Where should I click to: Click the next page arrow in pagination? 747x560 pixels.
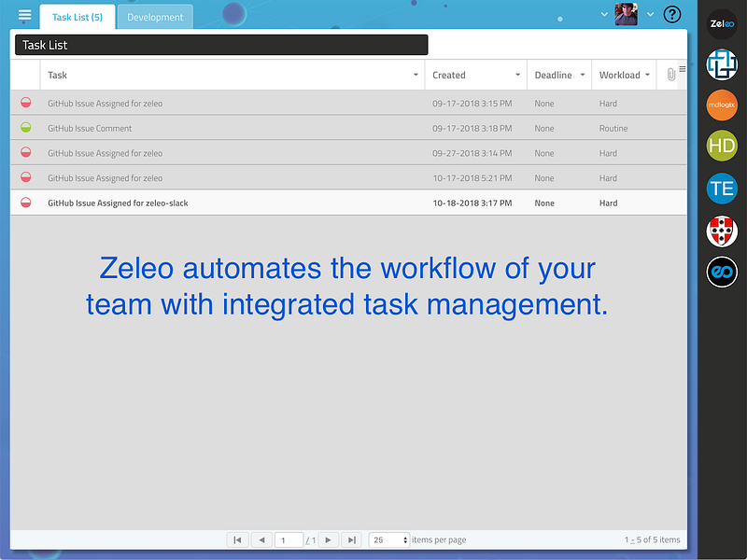point(329,539)
